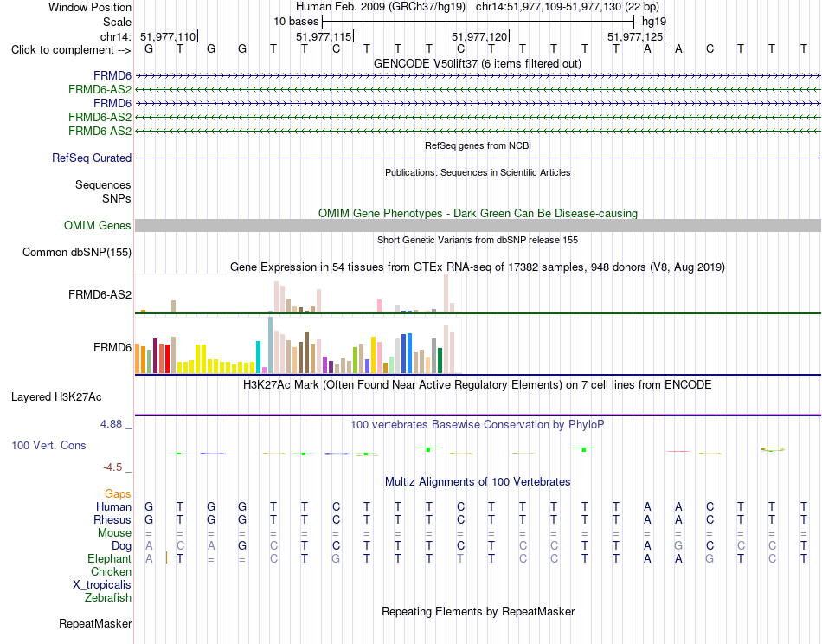Screen dimensions: 822x644
Task: Click the hg19 label beside the scale bar
Action: coord(654,22)
